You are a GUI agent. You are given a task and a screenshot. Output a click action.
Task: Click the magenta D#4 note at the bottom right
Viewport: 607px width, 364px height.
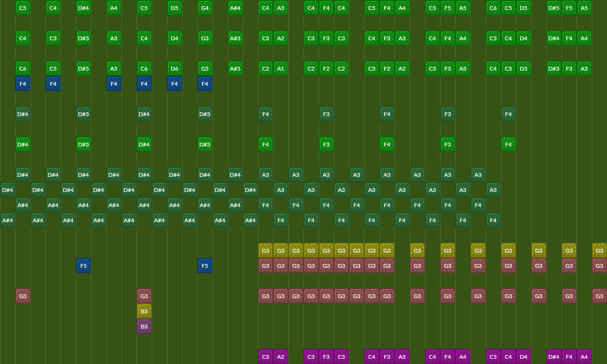tap(553, 357)
